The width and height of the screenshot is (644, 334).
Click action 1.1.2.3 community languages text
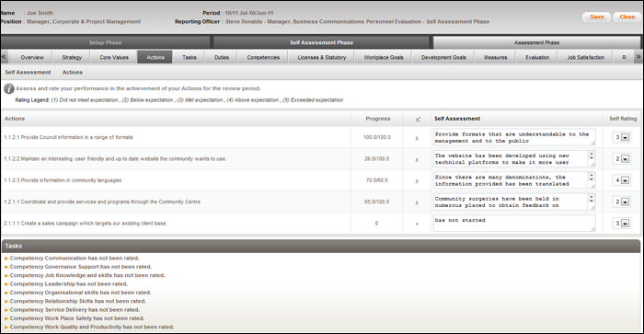[63, 180]
